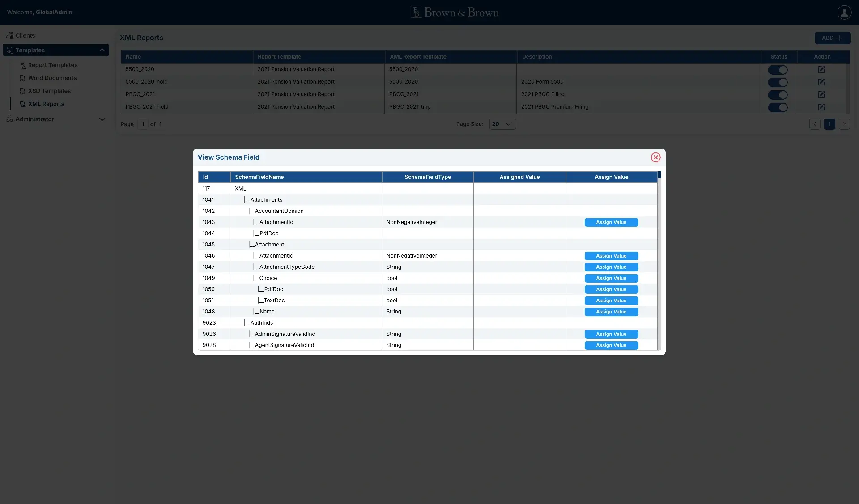Screen dimensions: 859x504
Task: Toggle status switch for 5500_2020_hold
Action: (x=778, y=82)
